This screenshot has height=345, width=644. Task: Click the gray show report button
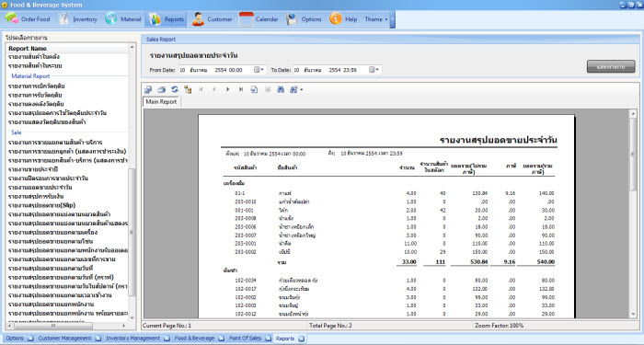coord(611,66)
